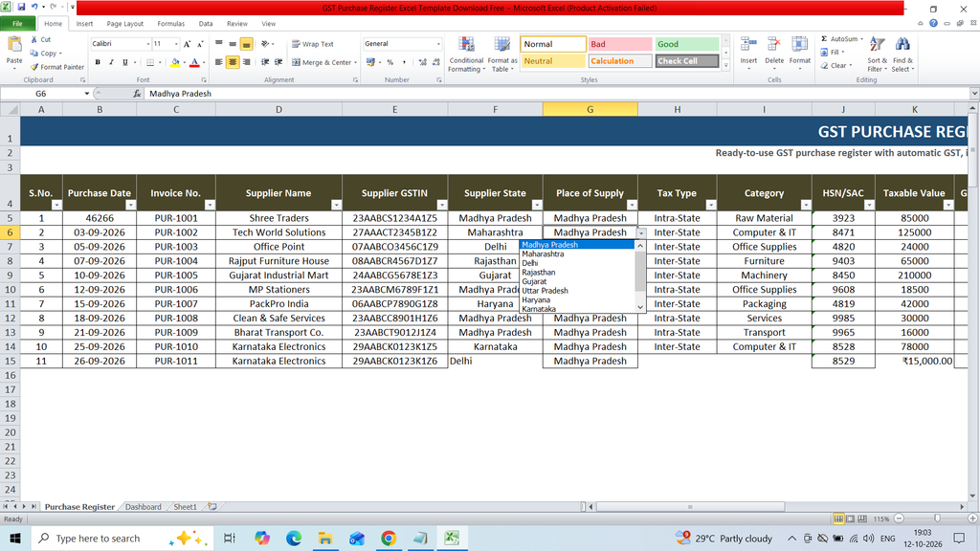The image size is (980, 551).
Task: Click the Cut scissors icon
Action: [35, 39]
